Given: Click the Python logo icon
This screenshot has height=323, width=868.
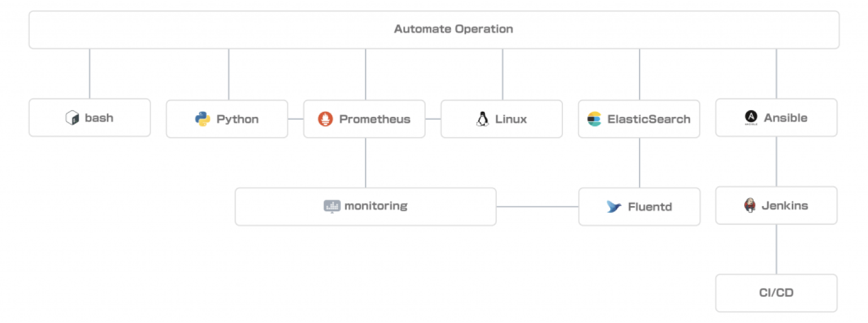Looking at the screenshot, I should pyautogui.click(x=203, y=119).
